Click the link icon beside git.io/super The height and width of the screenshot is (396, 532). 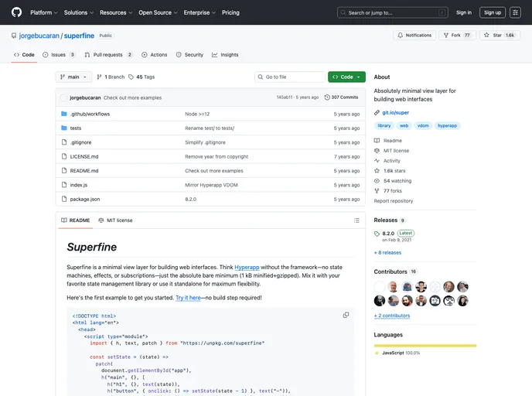tap(377, 113)
